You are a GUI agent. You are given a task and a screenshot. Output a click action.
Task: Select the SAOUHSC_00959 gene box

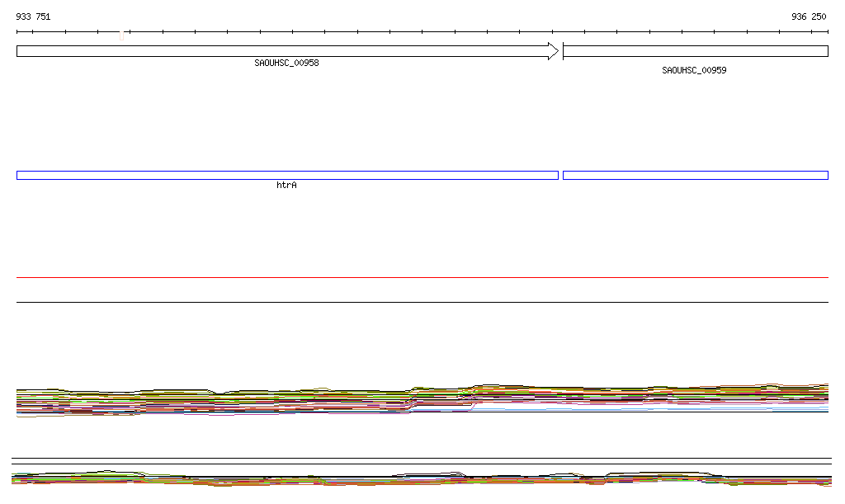[x=695, y=51]
